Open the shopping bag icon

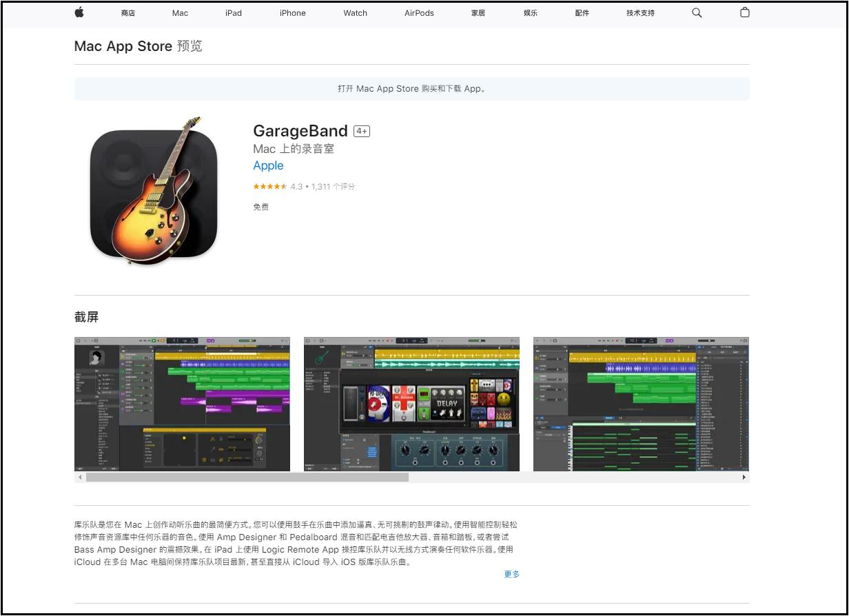[x=744, y=12]
